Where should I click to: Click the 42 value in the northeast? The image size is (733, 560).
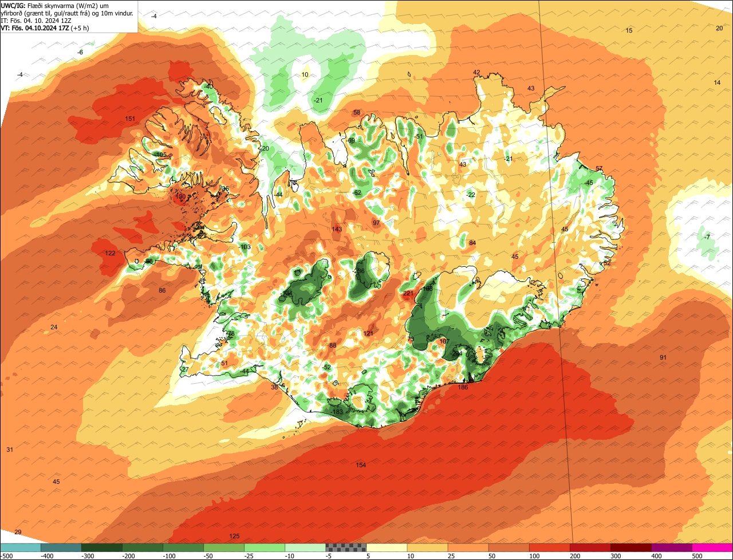coord(476,72)
